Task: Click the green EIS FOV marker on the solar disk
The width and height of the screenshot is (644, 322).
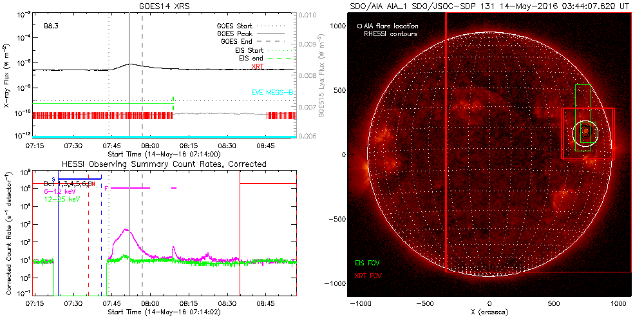Action: 583,151
